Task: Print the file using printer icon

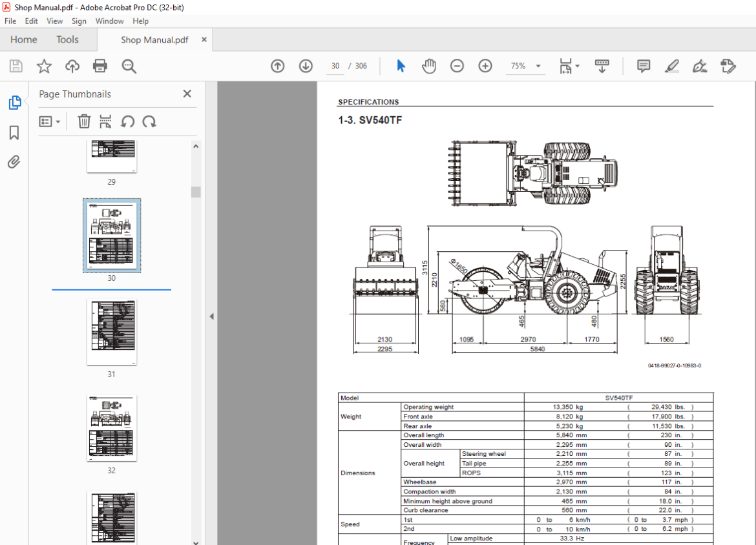Action: click(100, 66)
